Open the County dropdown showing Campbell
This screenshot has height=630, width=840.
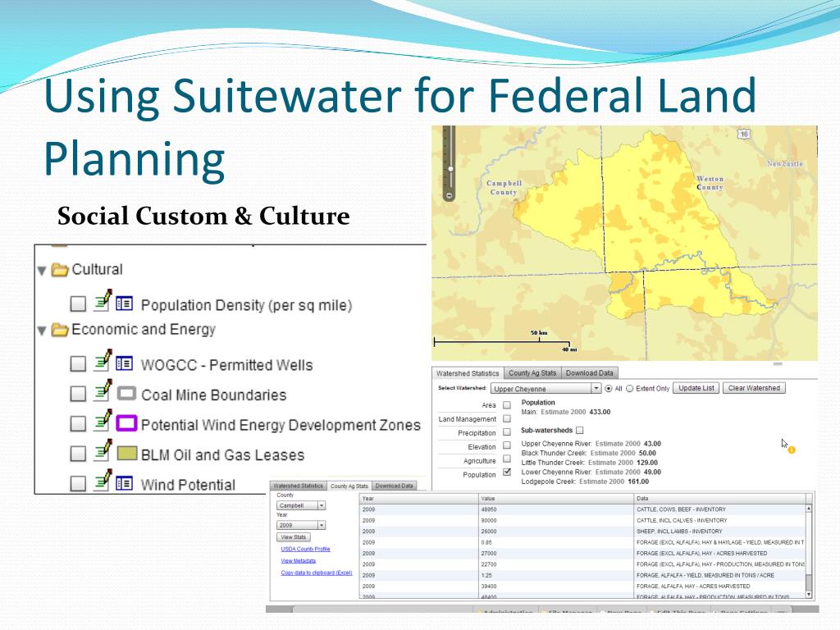click(x=301, y=505)
